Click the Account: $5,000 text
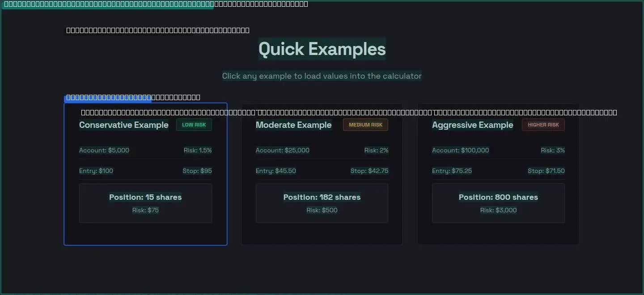This screenshot has width=644, height=295. [x=104, y=150]
